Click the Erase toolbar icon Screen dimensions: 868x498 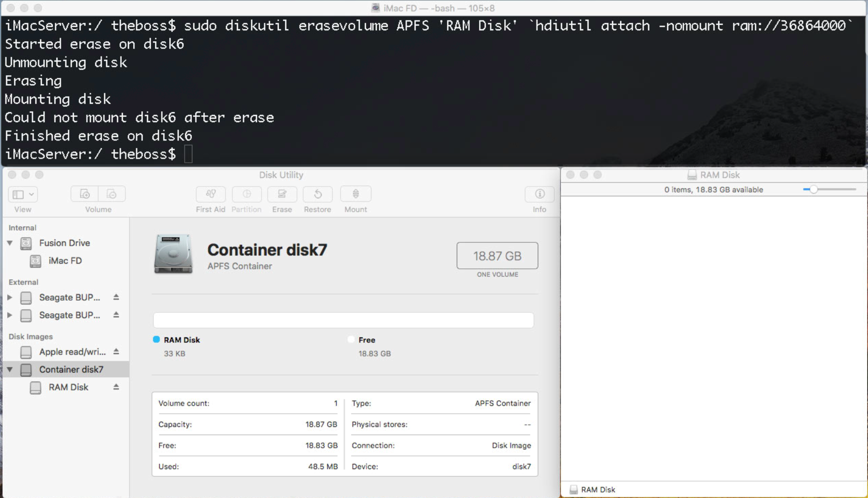(x=282, y=194)
